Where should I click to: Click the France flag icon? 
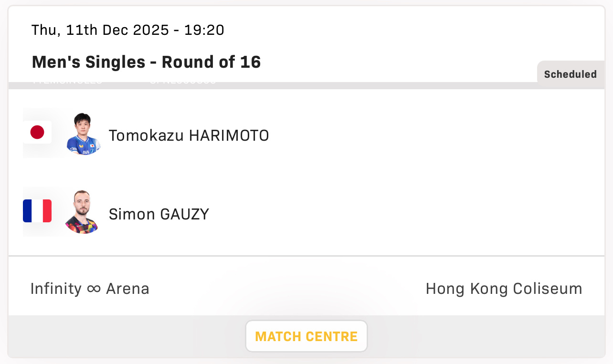(37, 211)
